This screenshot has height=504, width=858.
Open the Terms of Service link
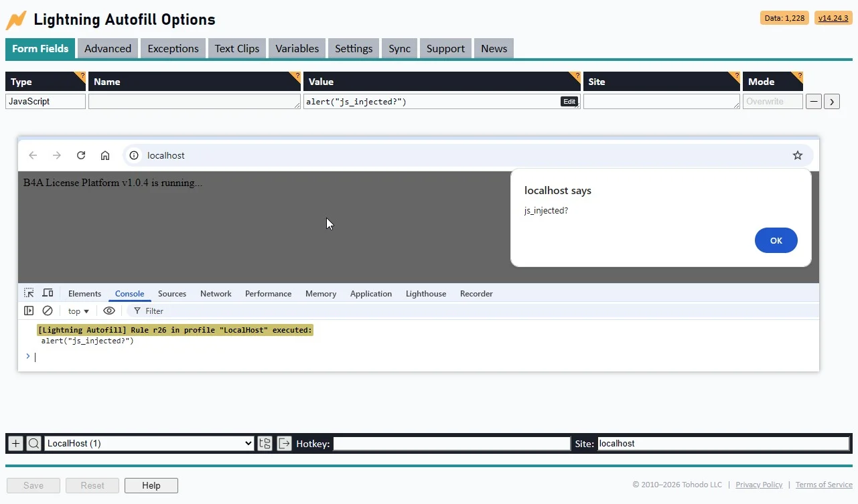[824, 485]
